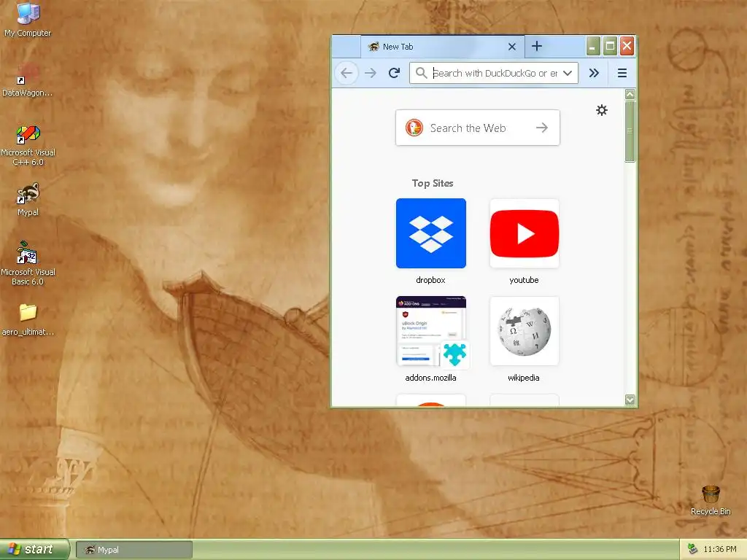The image size is (747, 560).
Task: Click the vertical scrollbar thumb
Action: coord(630,131)
